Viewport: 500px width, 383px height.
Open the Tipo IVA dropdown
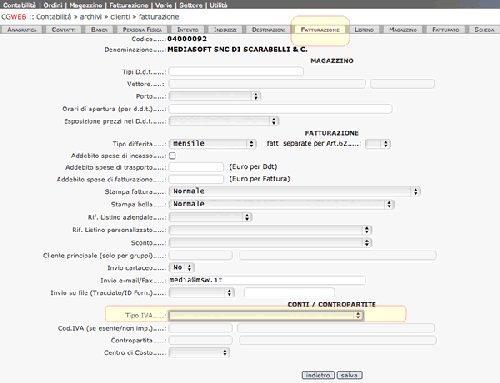tap(266, 315)
